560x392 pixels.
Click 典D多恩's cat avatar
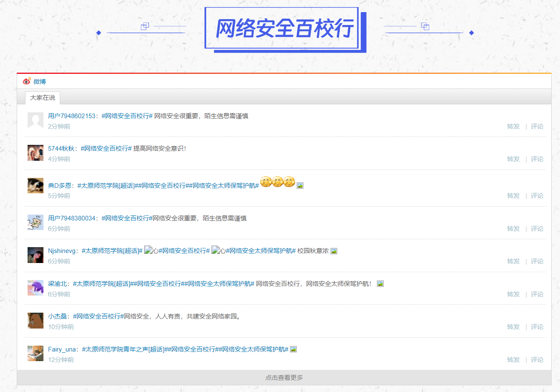click(36, 186)
